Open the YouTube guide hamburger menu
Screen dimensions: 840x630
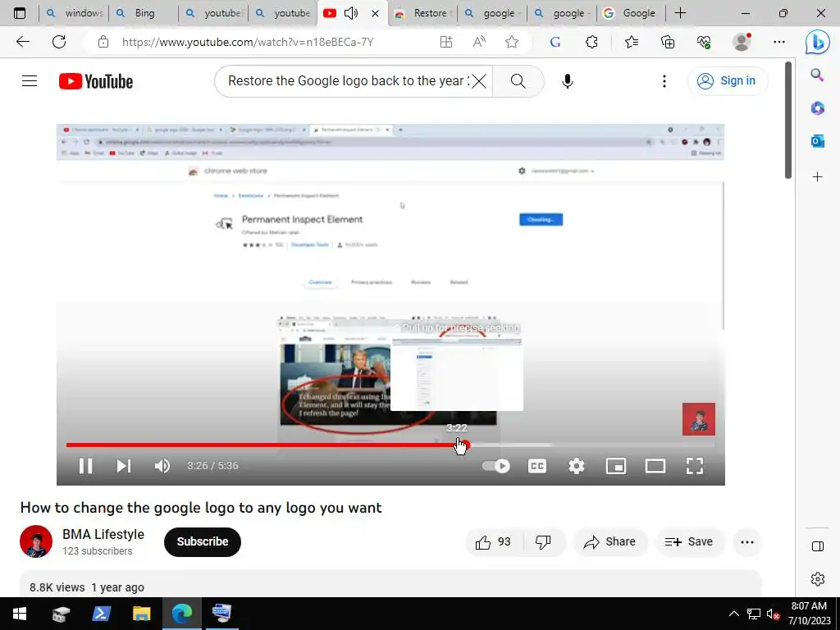[30, 81]
